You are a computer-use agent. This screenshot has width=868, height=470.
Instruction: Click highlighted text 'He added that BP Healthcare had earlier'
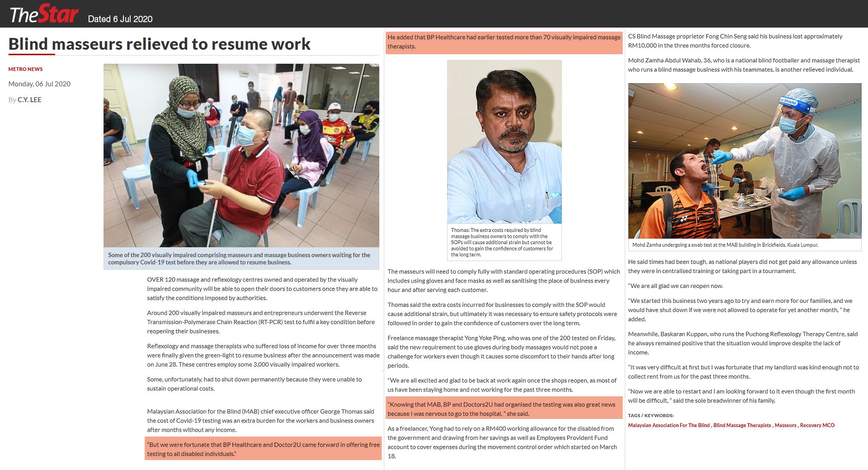click(x=504, y=42)
